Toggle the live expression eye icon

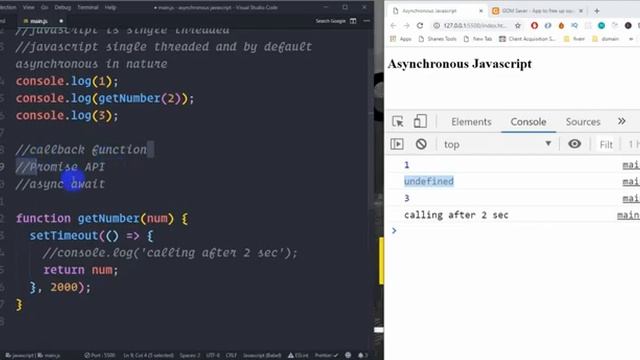tap(574, 144)
